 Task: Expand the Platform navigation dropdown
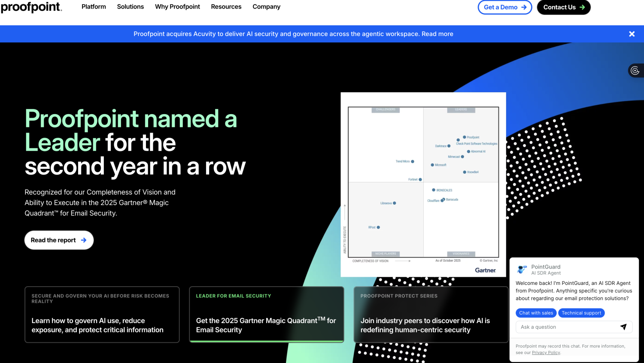94,7
